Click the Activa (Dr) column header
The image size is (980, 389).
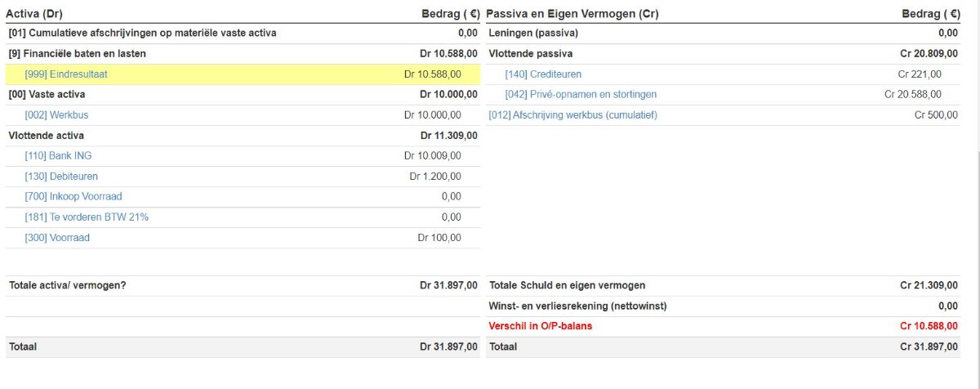(34, 14)
